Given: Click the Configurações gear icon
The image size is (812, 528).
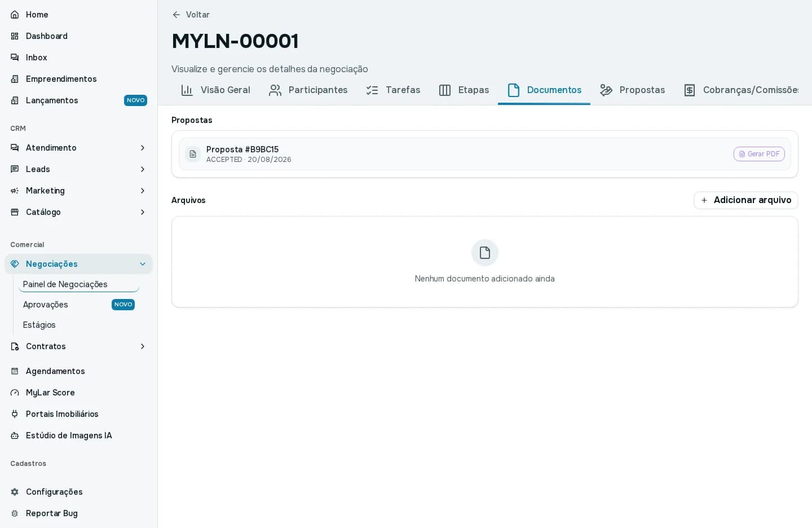Looking at the screenshot, I should (15, 492).
